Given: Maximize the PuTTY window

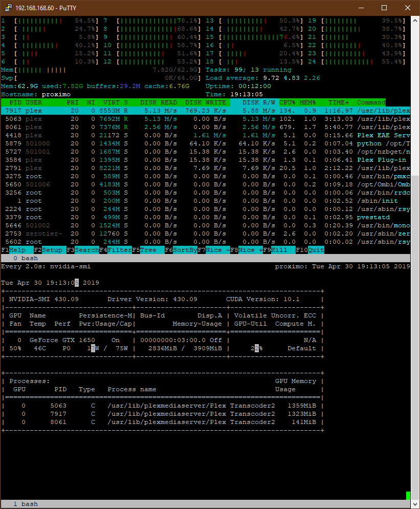Looking at the screenshot, I should point(384,8).
